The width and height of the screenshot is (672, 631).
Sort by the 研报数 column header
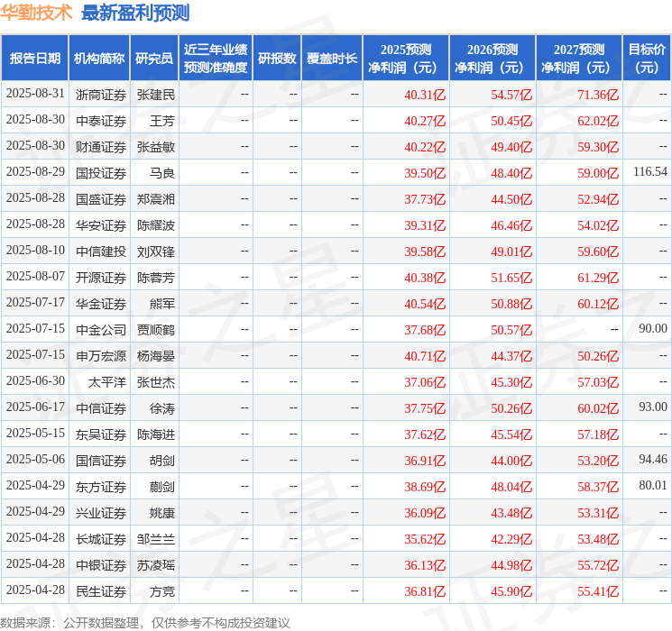pyautogui.click(x=277, y=59)
